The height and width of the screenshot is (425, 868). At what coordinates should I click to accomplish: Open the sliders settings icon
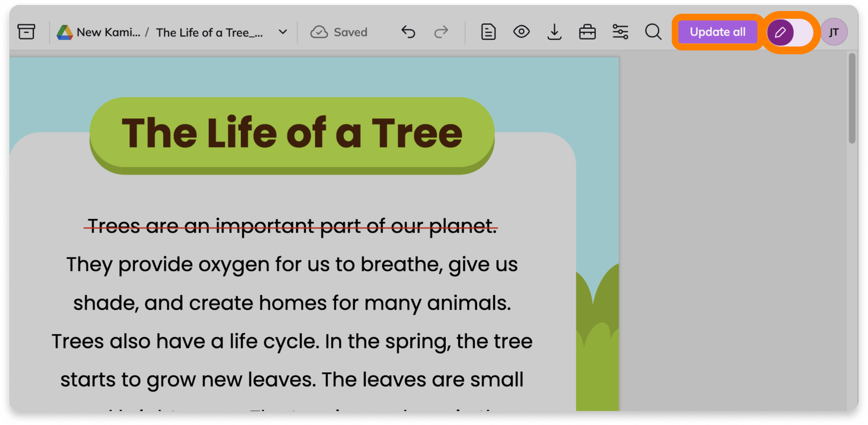620,32
